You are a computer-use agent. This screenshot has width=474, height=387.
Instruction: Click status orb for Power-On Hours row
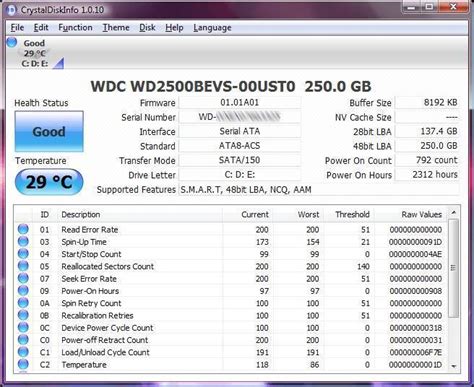point(23,291)
